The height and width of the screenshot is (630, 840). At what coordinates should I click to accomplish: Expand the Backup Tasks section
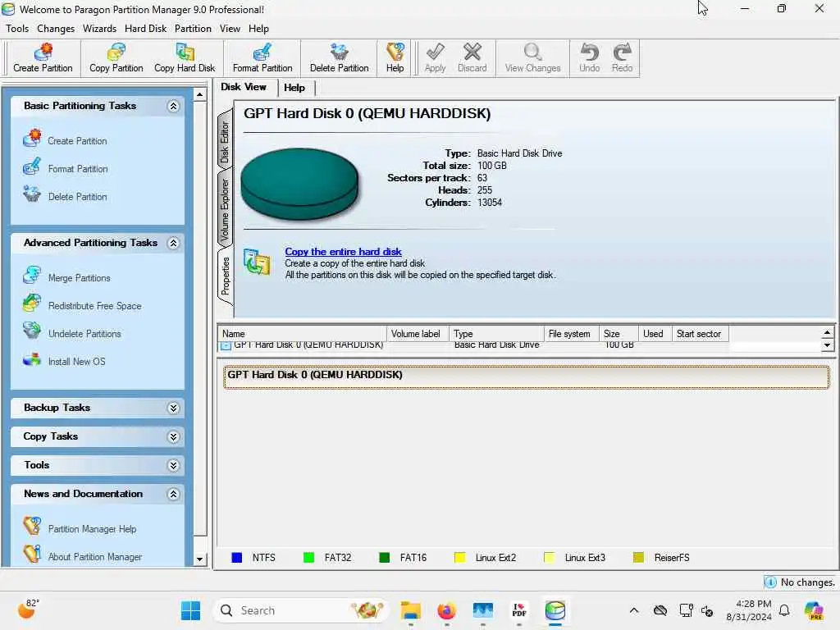coord(173,409)
